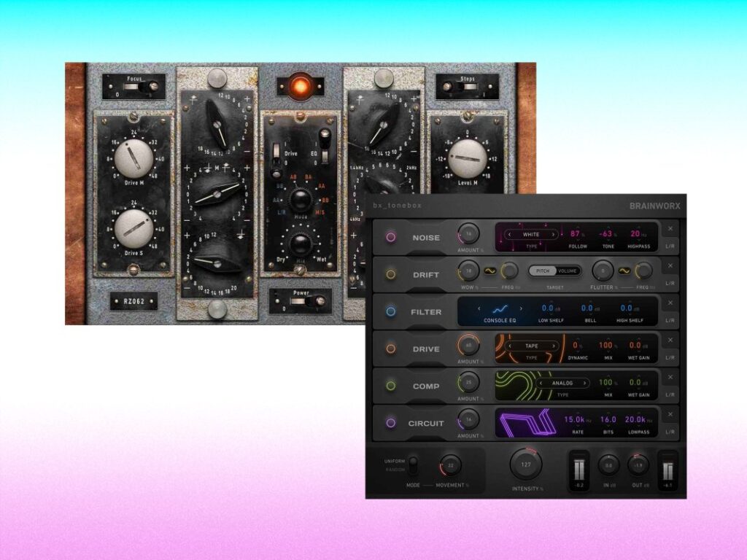
Task: Toggle the FILTER module power ring
Action: pyautogui.click(x=391, y=311)
